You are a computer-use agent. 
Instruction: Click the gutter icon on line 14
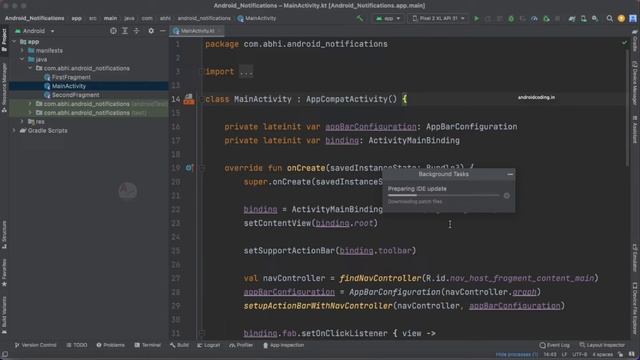(x=189, y=99)
